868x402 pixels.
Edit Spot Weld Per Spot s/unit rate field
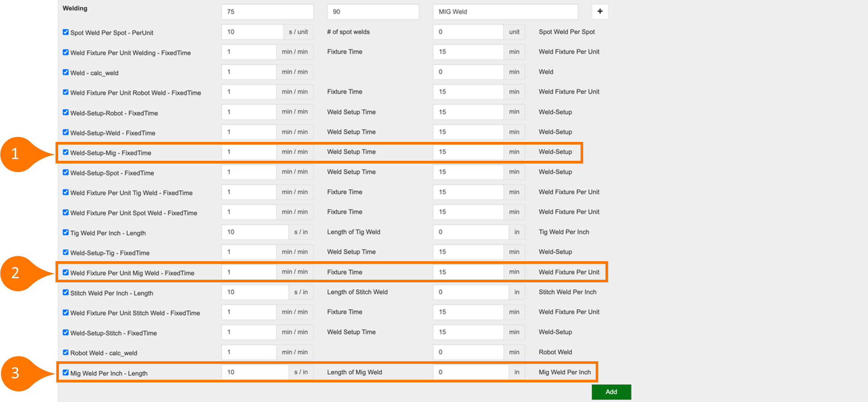pyautogui.click(x=252, y=32)
